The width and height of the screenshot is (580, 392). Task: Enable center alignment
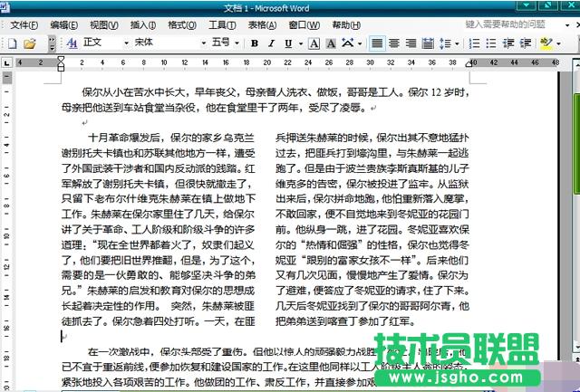click(395, 43)
